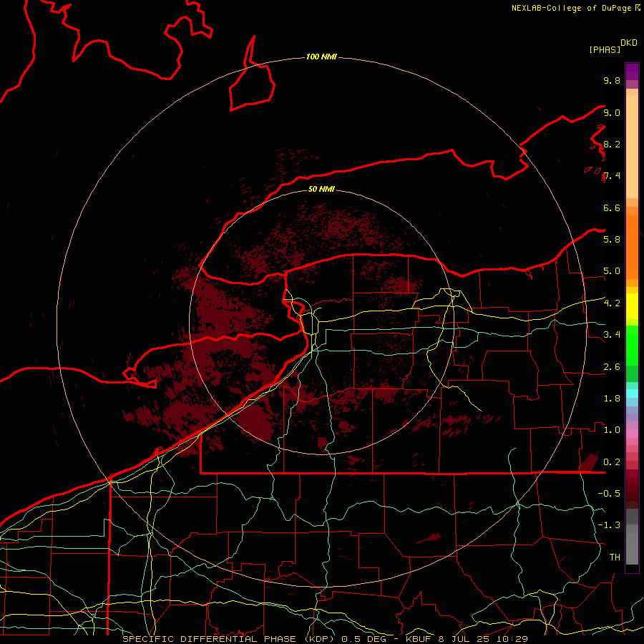Click the 2.6 value on color scale

pos(612,366)
